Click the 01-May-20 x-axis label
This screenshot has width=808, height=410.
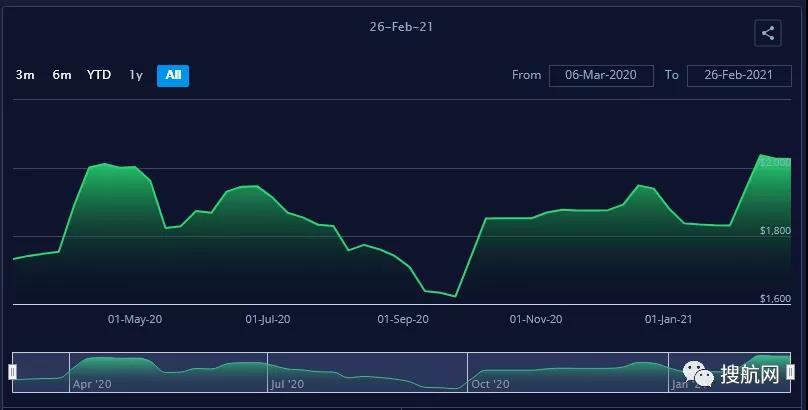135,319
